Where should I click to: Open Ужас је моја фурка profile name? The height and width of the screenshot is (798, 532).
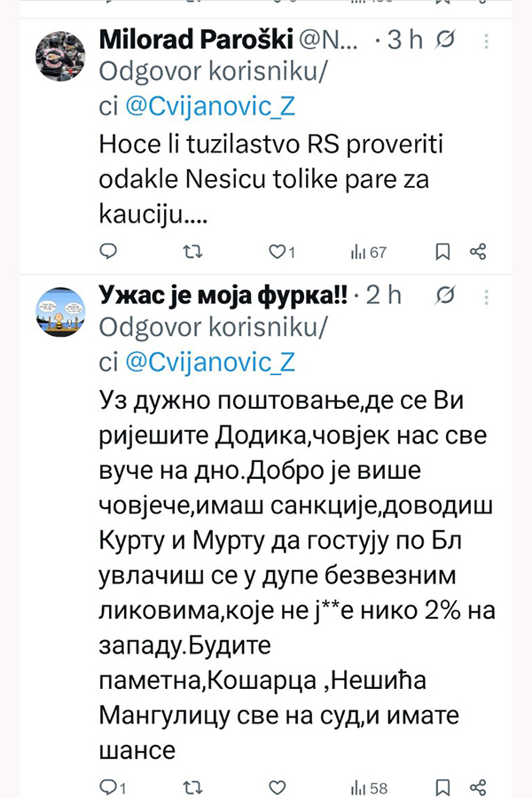click(x=223, y=294)
